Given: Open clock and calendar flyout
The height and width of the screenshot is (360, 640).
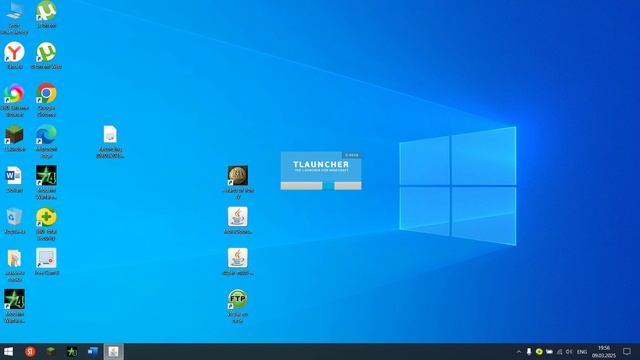Looking at the screenshot, I should pos(604,351).
